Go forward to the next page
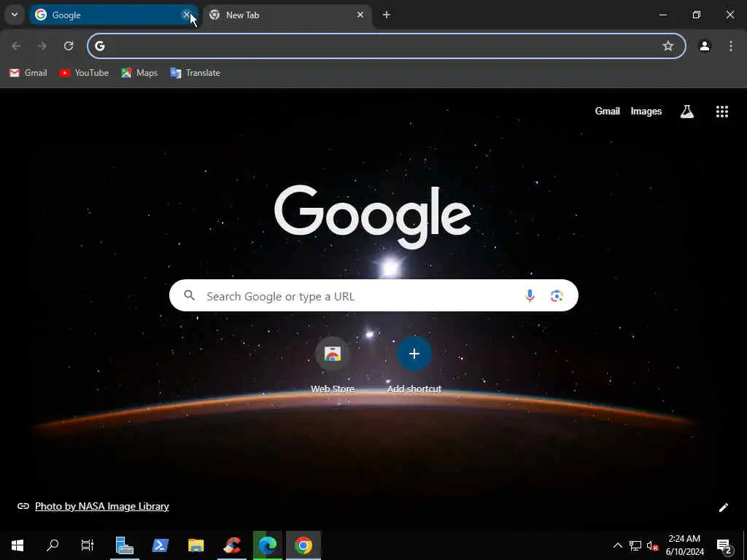747x560 pixels. click(42, 46)
